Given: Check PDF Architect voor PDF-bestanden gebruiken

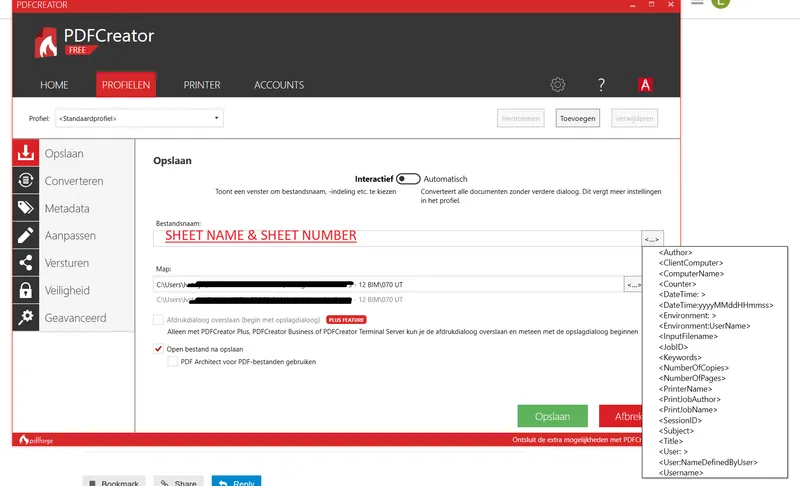Looking at the screenshot, I should pos(172,362).
